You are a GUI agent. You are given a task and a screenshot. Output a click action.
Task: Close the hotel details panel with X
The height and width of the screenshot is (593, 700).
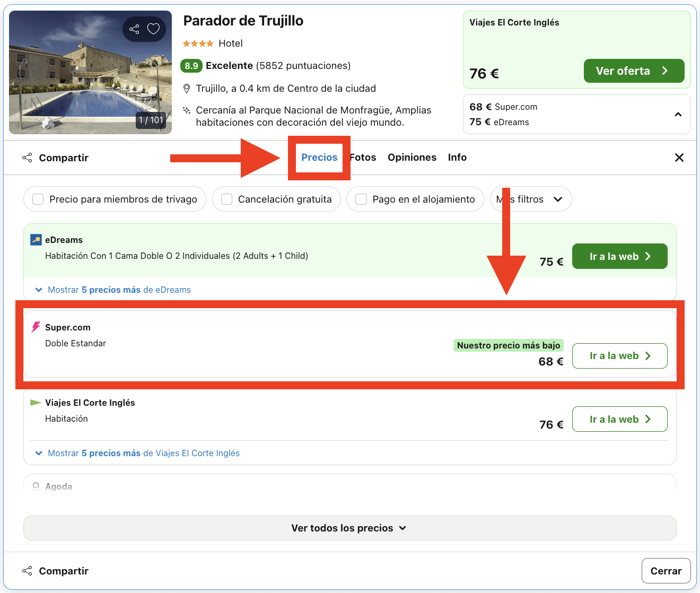pyautogui.click(x=679, y=158)
